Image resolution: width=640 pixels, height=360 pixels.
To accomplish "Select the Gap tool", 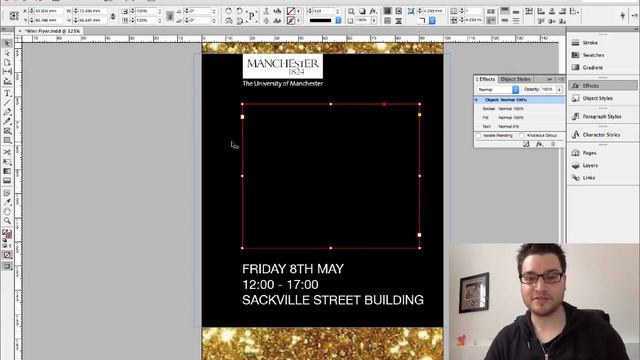I will (x=7, y=72).
